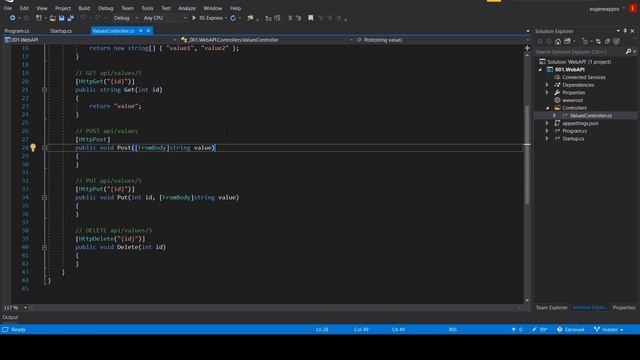
Task: Click the browser refresh icon in toolbar
Action: (233, 18)
